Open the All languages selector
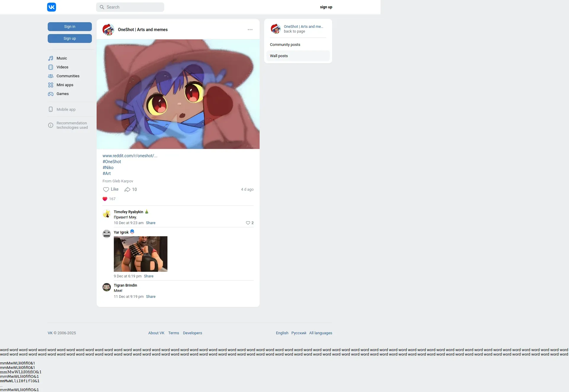 [320, 333]
